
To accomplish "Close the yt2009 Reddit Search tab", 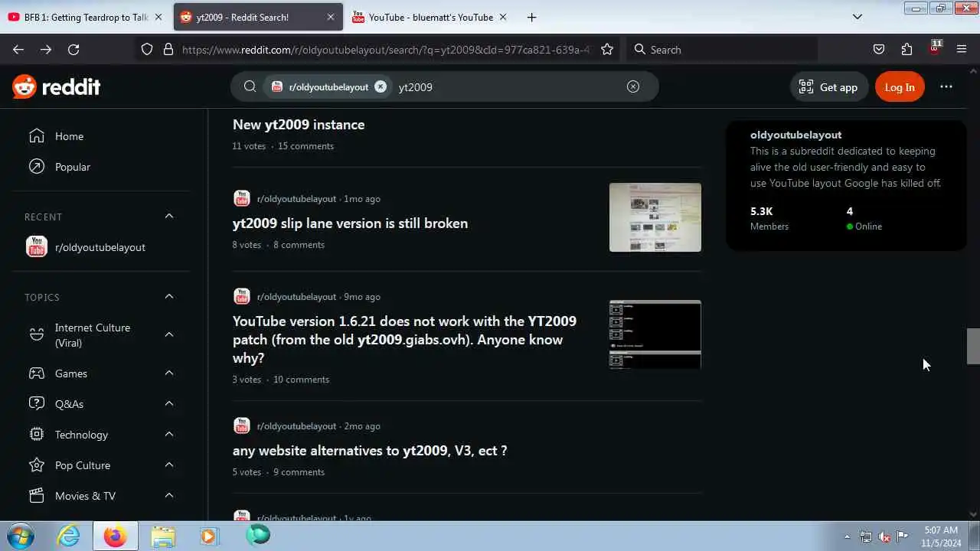I will click(331, 17).
